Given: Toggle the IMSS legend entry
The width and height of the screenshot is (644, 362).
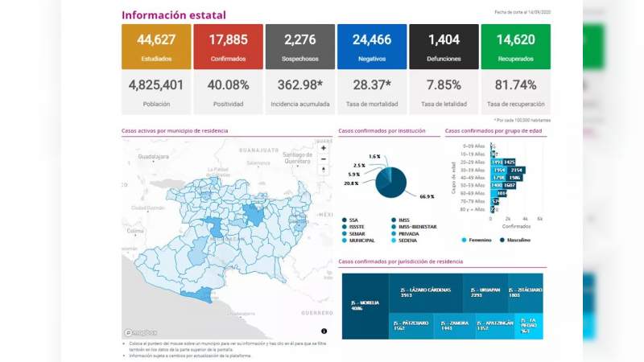Looking at the screenshot, I should (x=400, y=220).
